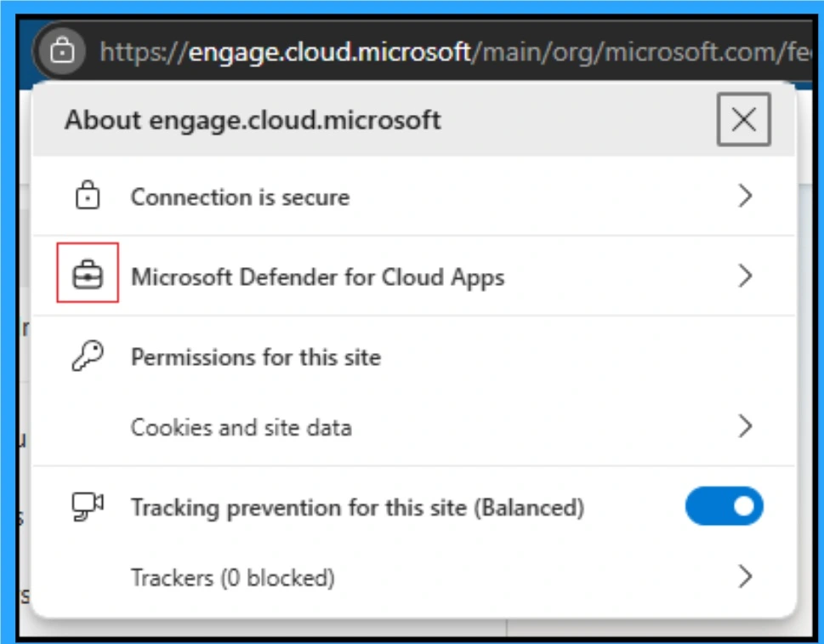Screen dimensions: 824x644
Task: Open Microsoft Defender for Cloud Apps via its chevron
Action: point(746,275)
